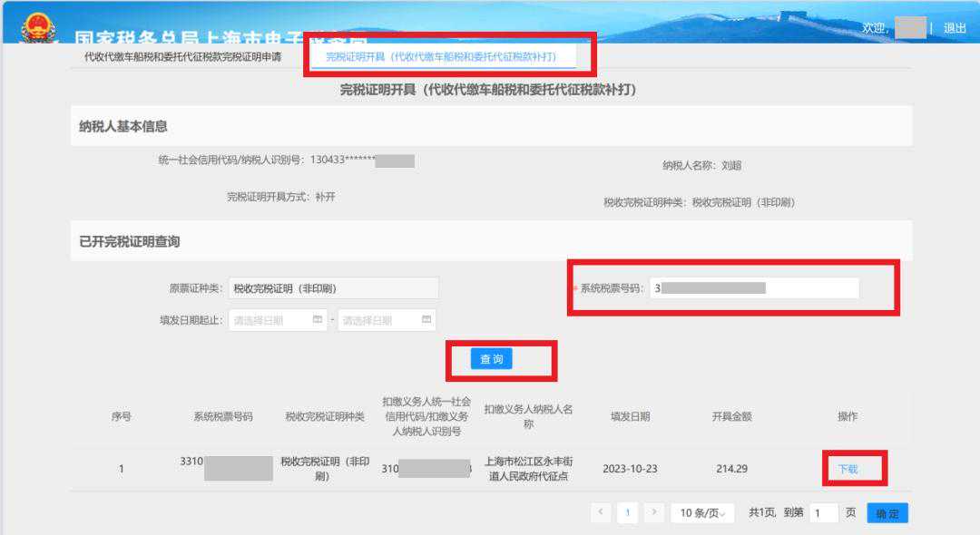980x535 pixels.
Task: Click the 开具金额 value 214.29
Action: pyautogui.click(x=731, y=469)
